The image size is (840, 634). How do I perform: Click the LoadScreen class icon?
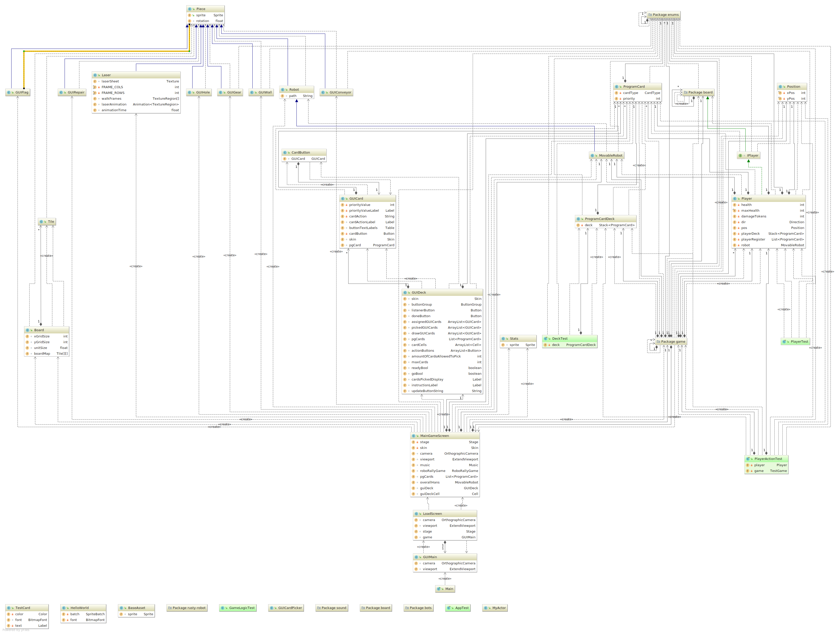click(417, 514)
